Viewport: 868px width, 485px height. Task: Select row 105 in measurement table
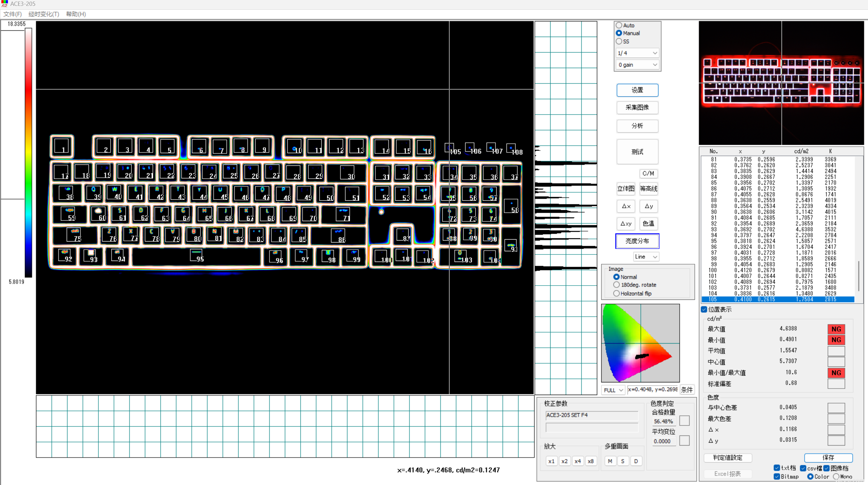(778, 299)
